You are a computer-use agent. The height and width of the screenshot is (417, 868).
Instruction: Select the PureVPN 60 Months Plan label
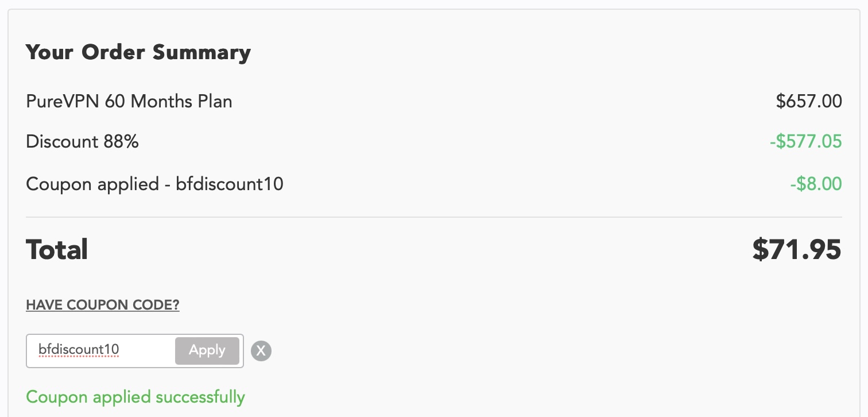[129, 102]
